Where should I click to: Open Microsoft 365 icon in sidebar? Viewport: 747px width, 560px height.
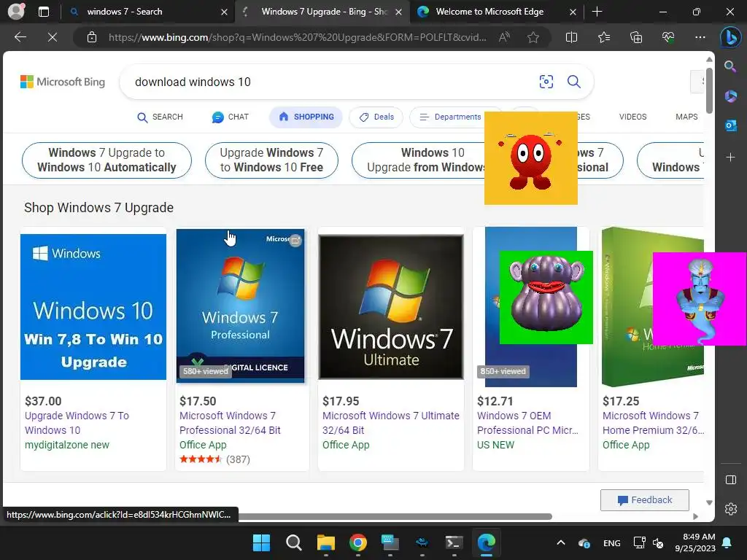pyautogui.click(x=730, y=96)
